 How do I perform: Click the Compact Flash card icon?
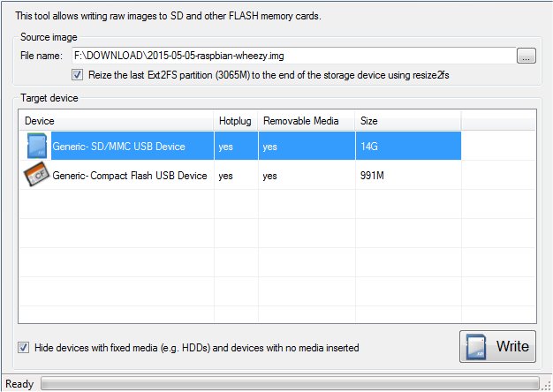(36, 175)
